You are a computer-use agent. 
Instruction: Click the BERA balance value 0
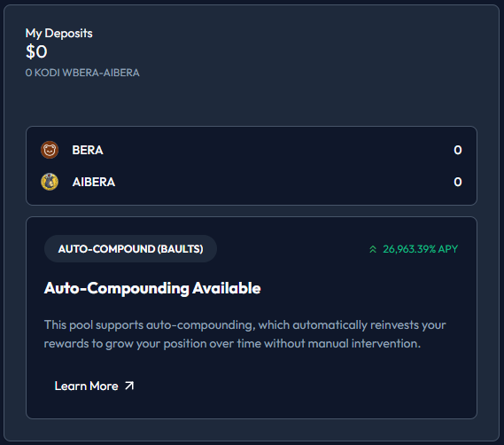(458, 150)
